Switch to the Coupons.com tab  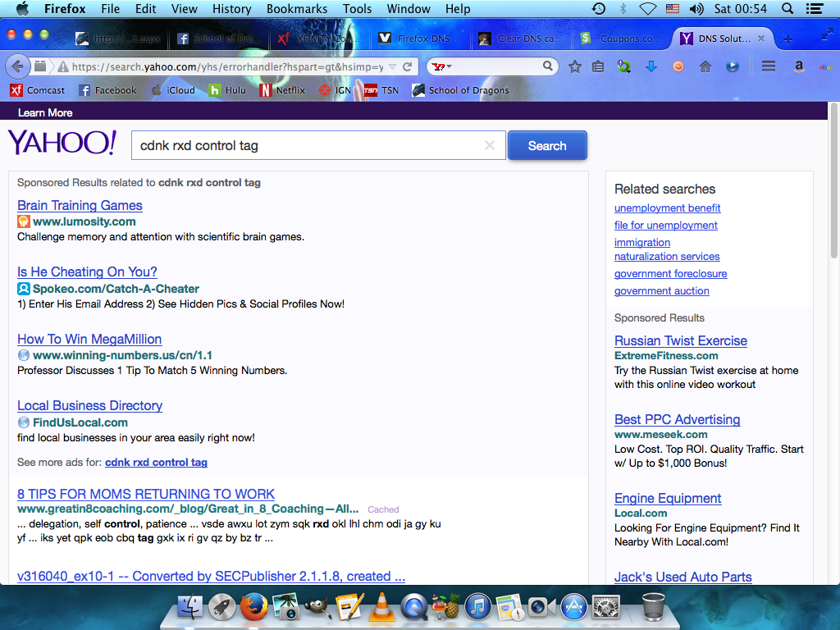(622, 39)
